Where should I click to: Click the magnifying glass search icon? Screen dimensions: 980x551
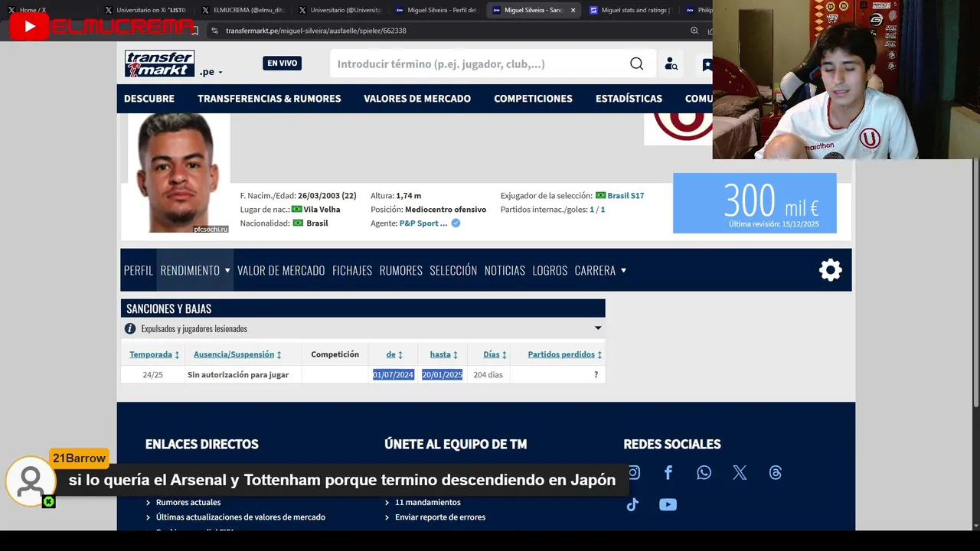click(637, 64)
